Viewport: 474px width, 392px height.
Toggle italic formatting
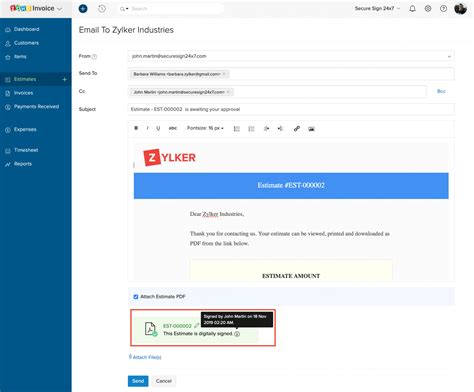click(x=147, y=128)
